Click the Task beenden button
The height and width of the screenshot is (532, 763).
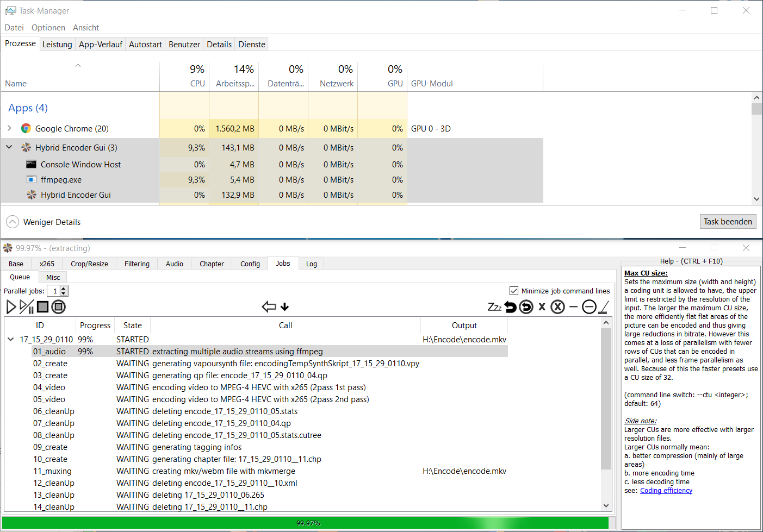click(x=728, y=222)
